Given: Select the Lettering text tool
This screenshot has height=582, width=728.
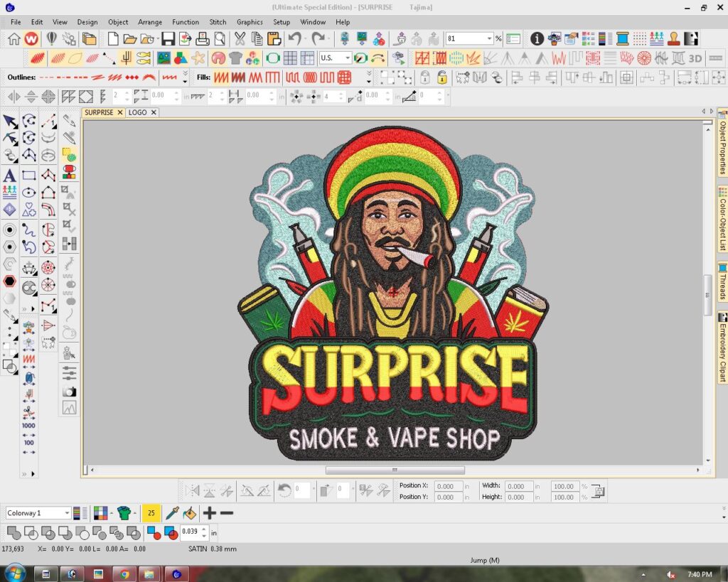Looking at the screenshot, I should 10,176.
